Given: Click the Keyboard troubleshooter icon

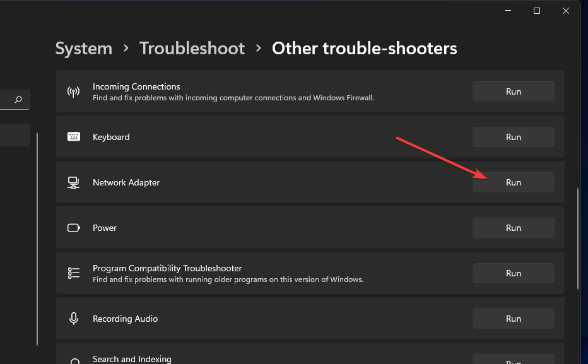Looking at the screenshot, I should point(74,137).
